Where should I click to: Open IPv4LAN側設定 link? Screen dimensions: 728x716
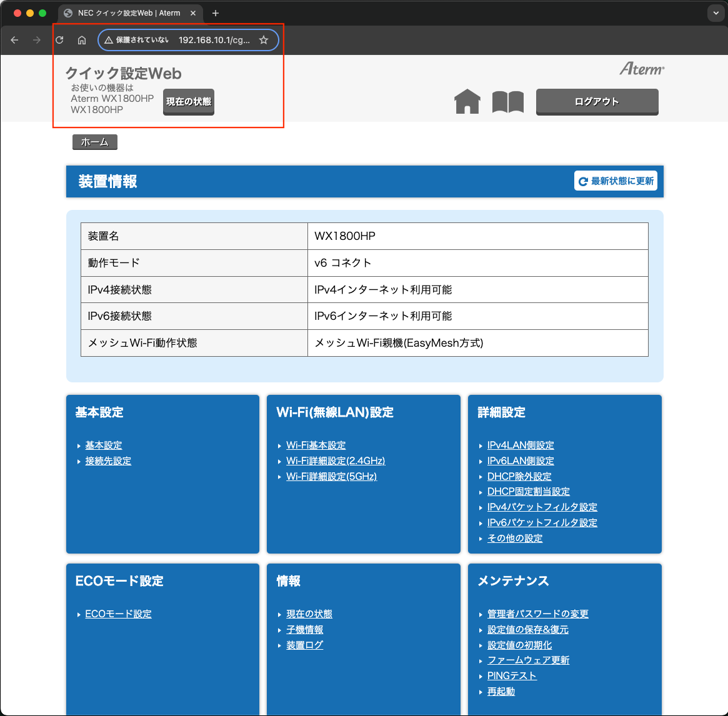point(521,445)
